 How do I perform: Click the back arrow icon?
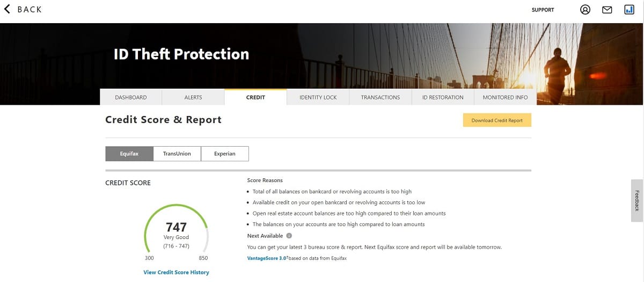pos(7,9)
